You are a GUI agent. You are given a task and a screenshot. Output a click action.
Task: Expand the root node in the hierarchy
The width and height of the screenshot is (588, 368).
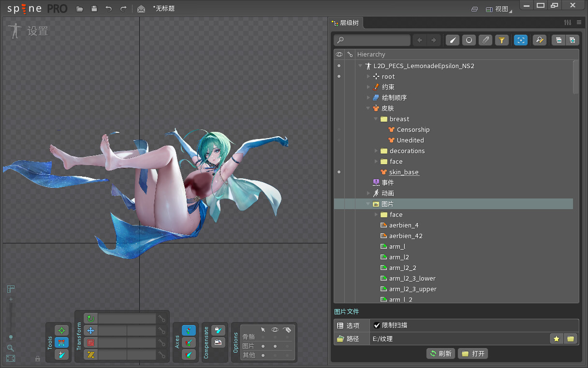(x=368, y=76)
